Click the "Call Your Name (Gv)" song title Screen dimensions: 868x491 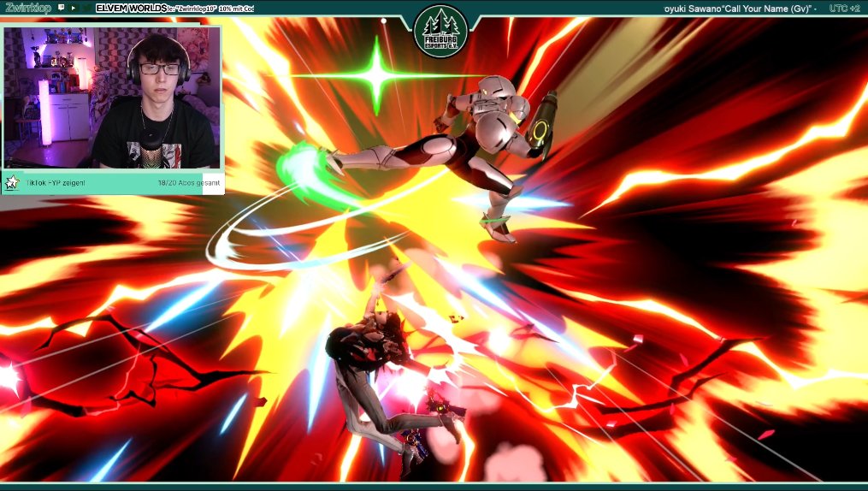pos(767,9)
